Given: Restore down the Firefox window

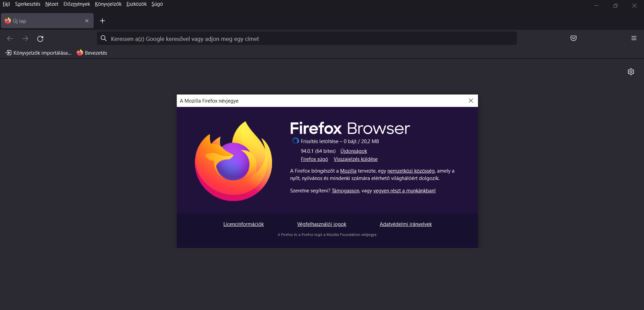Looking at the screenshot, I should coord(615,6).
